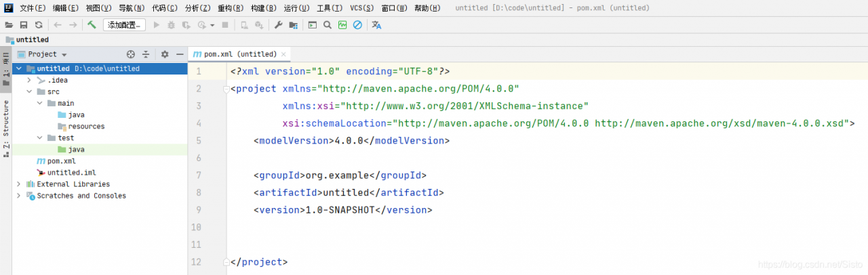Select pom.xml in project tree
The height and width of the screenshot is (275, 868).
[56, 161]
